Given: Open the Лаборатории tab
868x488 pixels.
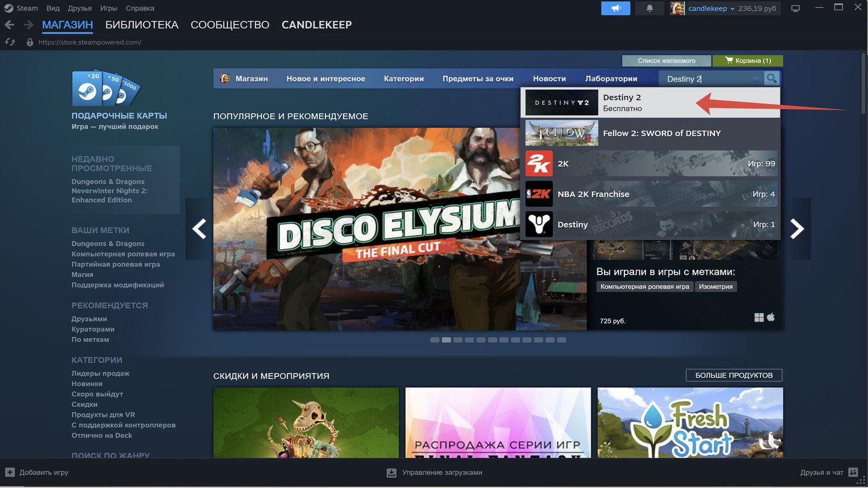Looking at the screenshot, I should [611, 78].
